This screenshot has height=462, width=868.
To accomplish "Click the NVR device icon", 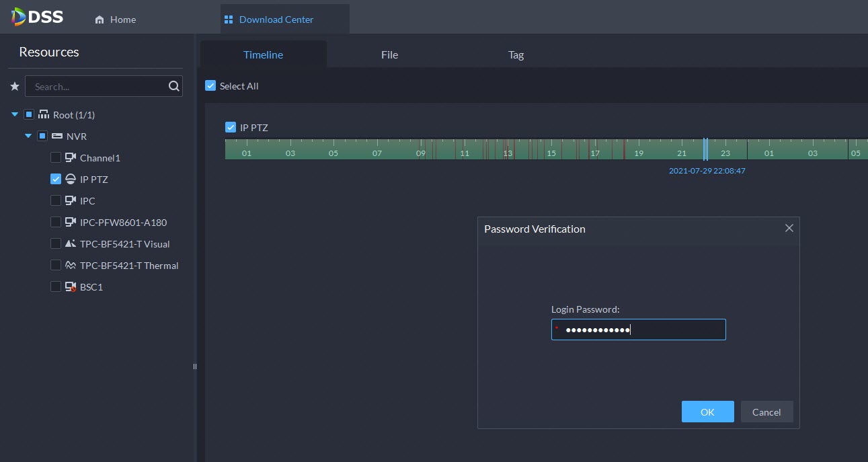I will 57,137.
